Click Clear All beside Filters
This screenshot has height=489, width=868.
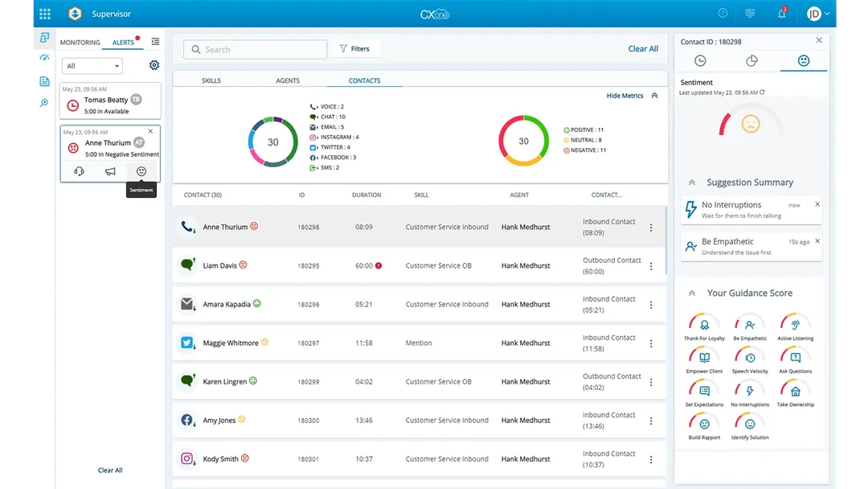point(643,49)
